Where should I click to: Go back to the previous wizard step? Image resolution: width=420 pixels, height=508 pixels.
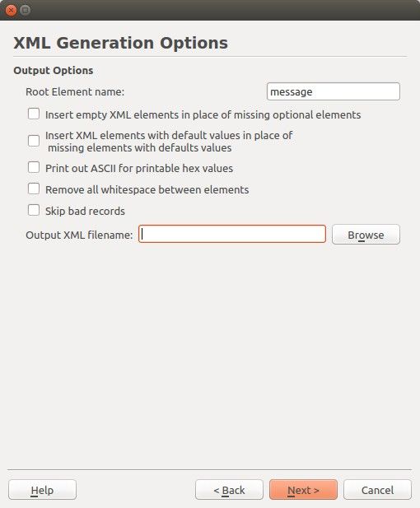coord(229,490)
